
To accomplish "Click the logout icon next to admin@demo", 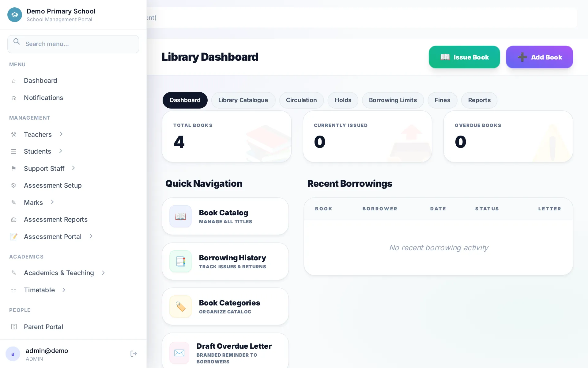I will point(134,354).
